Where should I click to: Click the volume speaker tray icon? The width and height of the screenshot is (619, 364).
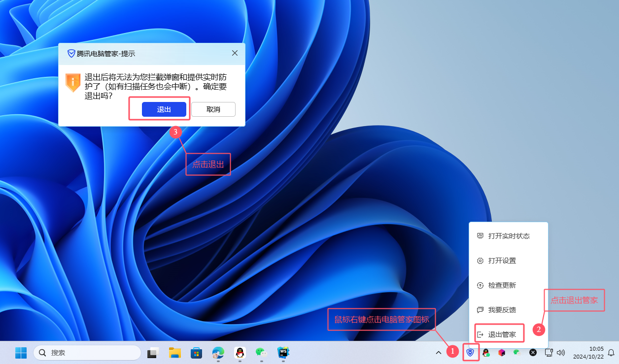(560, 353)
